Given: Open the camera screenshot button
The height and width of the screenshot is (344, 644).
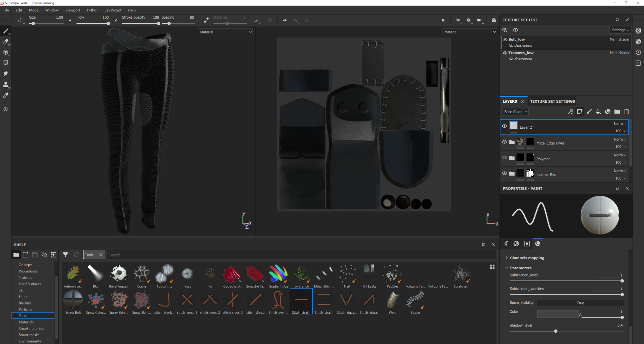Looking at the screenshot, I should coord(494,20).
